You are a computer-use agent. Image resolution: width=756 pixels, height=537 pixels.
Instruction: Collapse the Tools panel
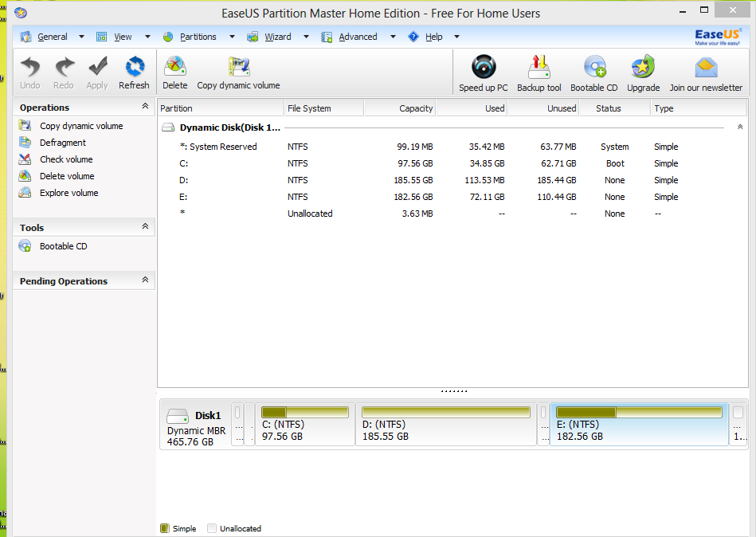pos(145,226)
